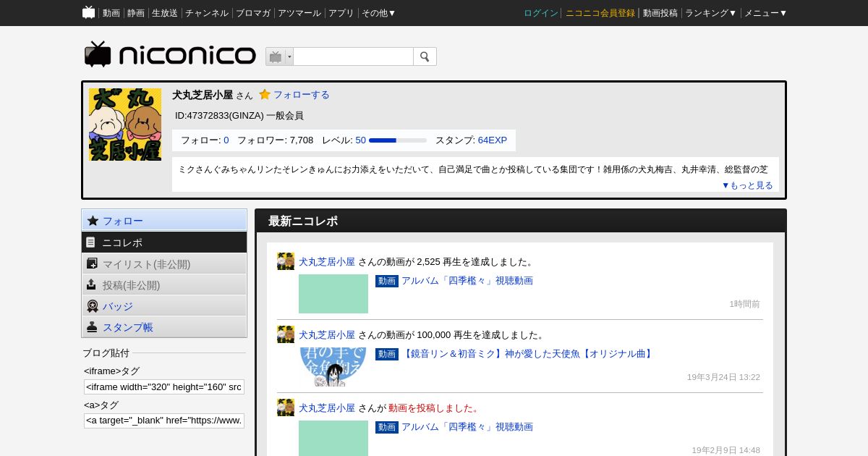Open ブロマガ in top navigation
The image size is (868, 456).
click(253, 13)
